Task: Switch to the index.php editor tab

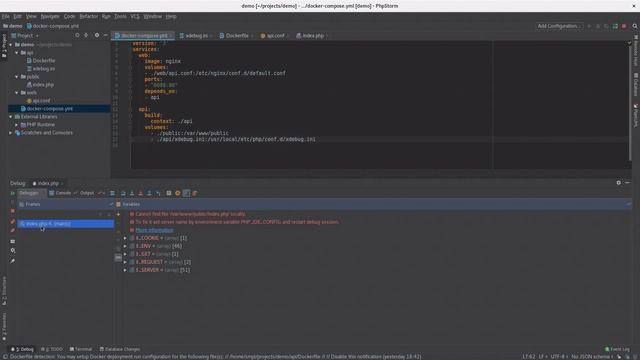Action: point(313,36)
